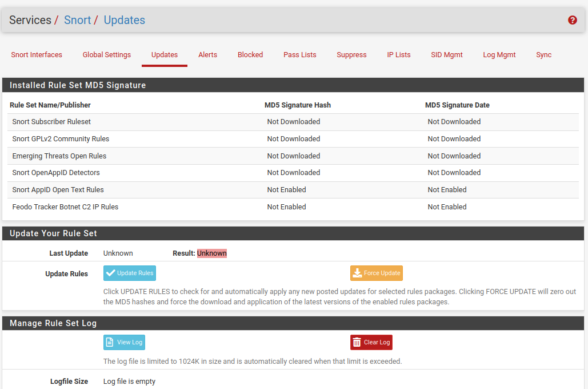
Task: Open the Global Settings tab
Action: tap(107, 54)
